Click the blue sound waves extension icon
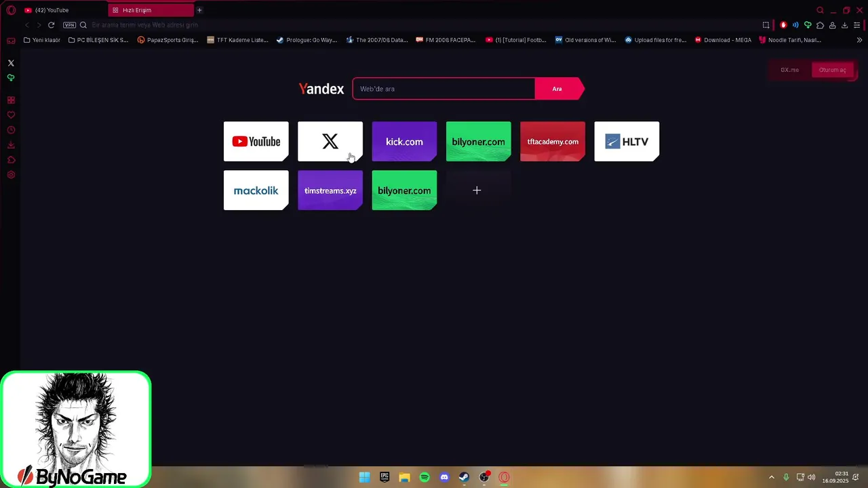The image size is (868, 488). click(x=795, y=25)
